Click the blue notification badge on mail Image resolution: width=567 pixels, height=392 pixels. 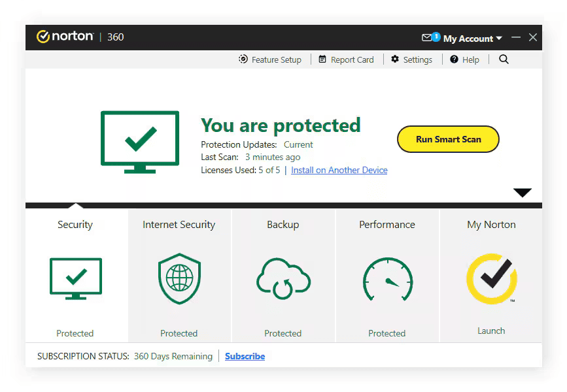click(x=436, y=37)
